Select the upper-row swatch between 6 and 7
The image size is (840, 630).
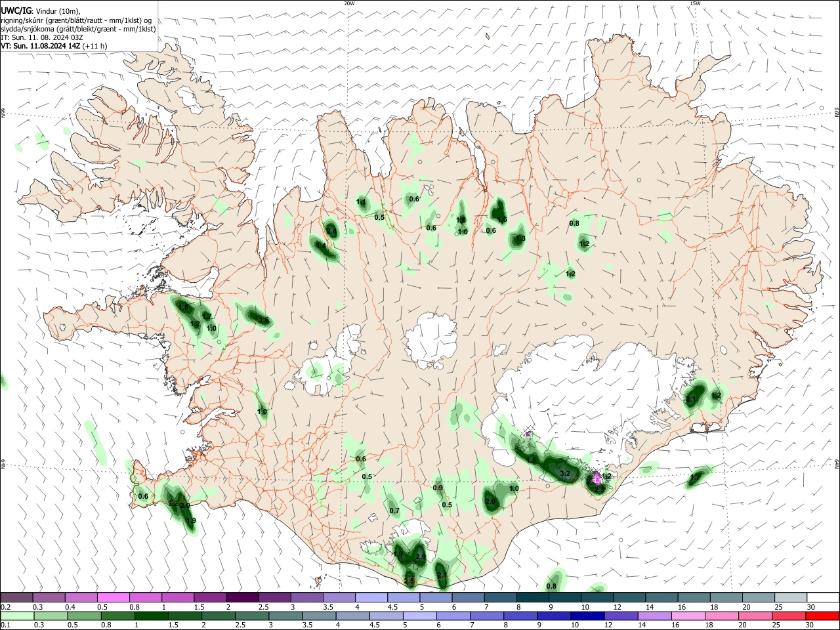pos(467,597)
